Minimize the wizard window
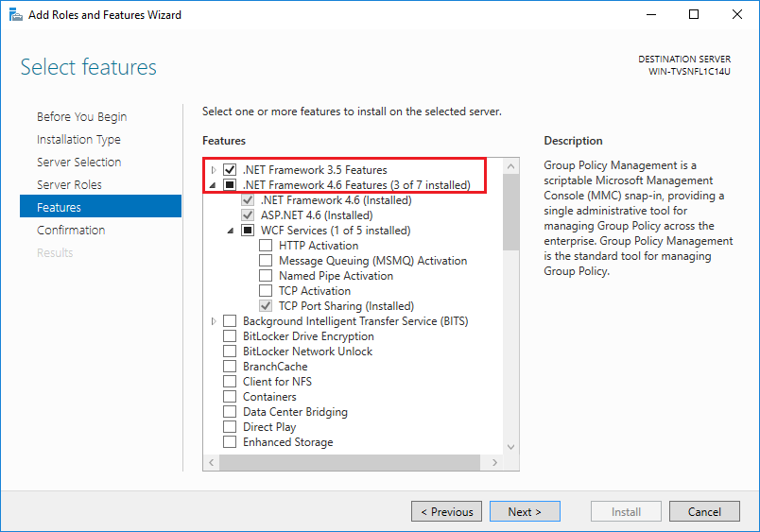The height and width of the screenshot is (532, 760). (652, 15)
